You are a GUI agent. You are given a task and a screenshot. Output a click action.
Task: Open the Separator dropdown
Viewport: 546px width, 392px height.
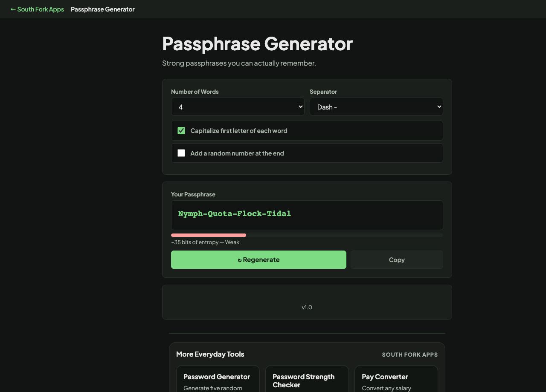[x=376, y=107]
